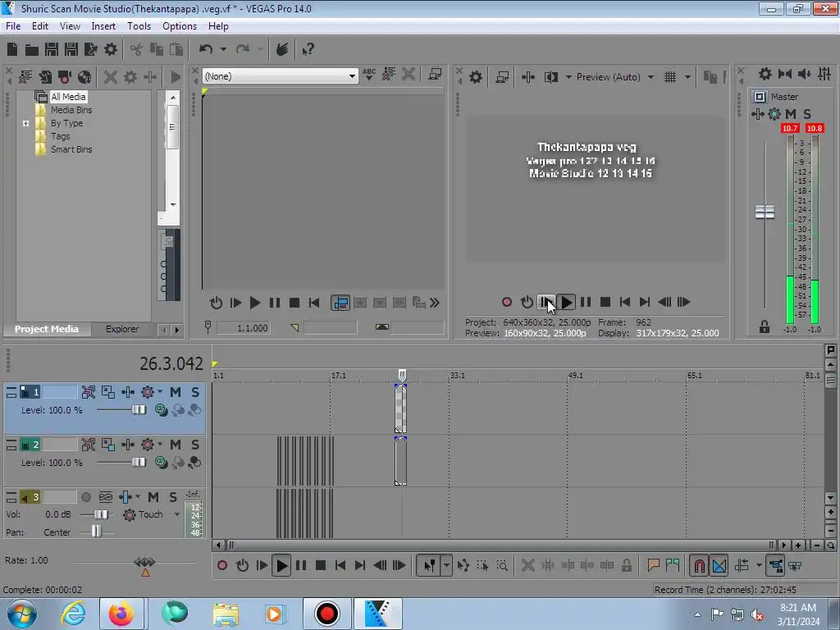Adjust the Level slider of track 1
This screenshot has height=630, width=840.
pyautogui.click(x=139, y=410)
